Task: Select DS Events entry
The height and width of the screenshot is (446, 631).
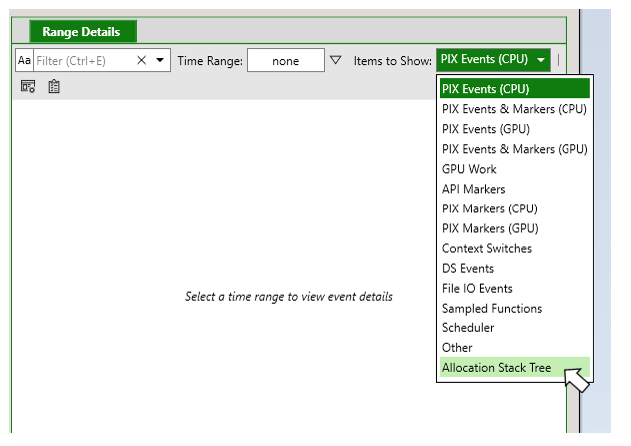Action: coord(515,268)
